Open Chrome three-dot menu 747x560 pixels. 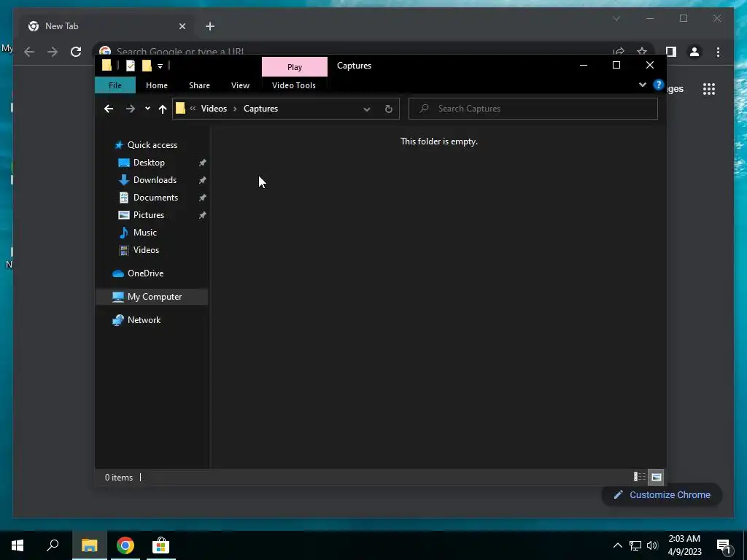coord(718,52)
